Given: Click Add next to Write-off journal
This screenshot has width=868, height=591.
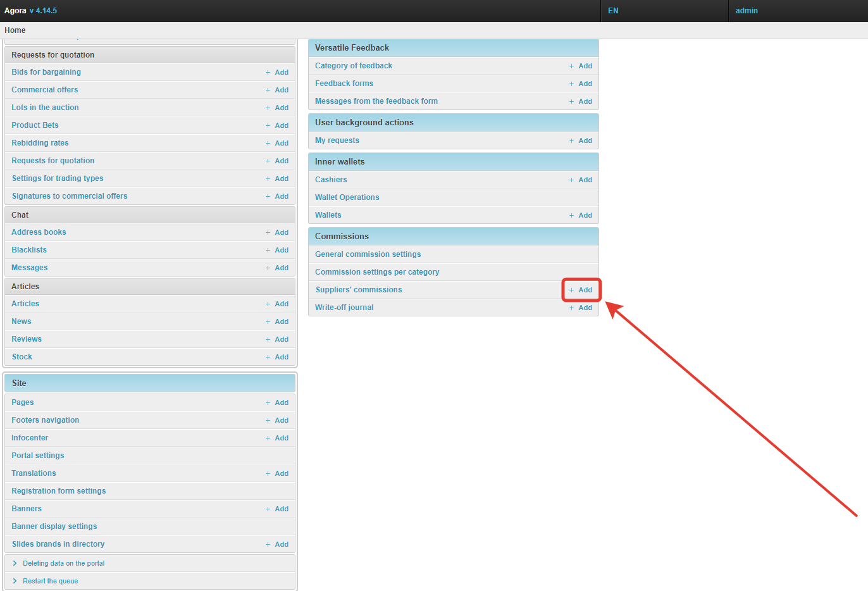Looking at the screenshot, I should (x=581, y=308).
